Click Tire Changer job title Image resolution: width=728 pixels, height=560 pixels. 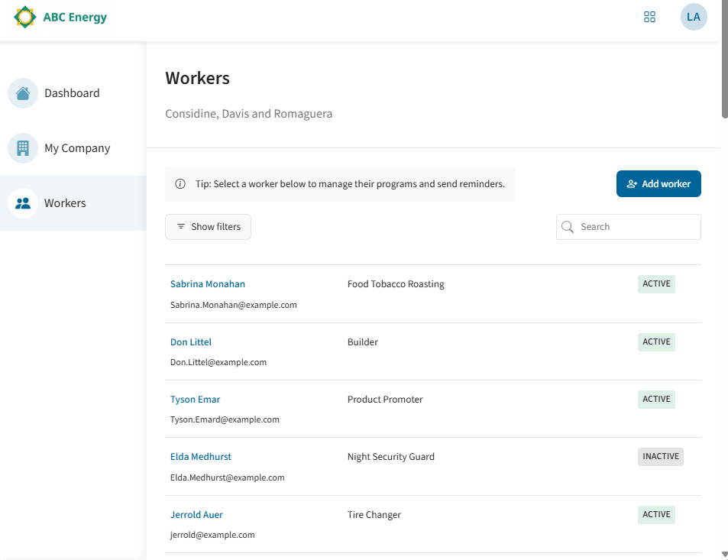374,514
